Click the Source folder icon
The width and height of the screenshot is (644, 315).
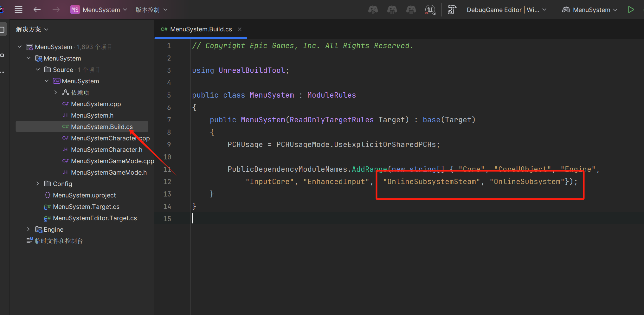(48, 69)
